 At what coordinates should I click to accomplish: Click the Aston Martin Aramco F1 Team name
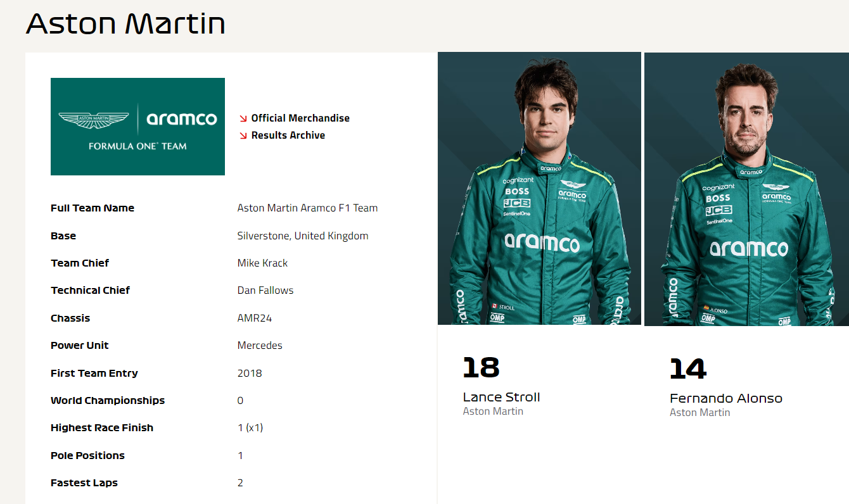pyautogui.click(x=307, y=208)
